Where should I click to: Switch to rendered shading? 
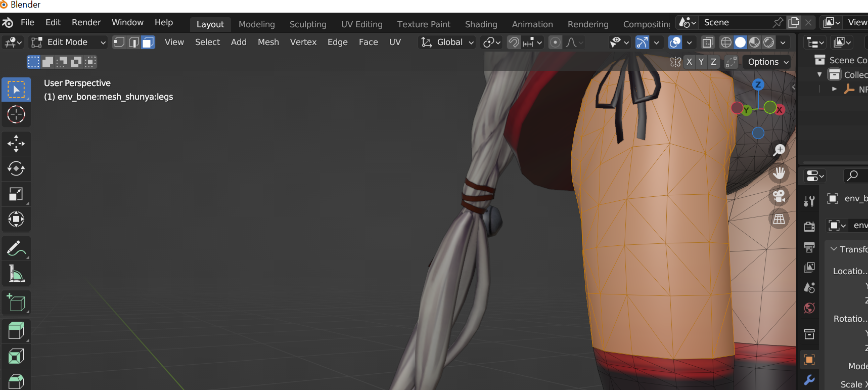click(768, 42)
